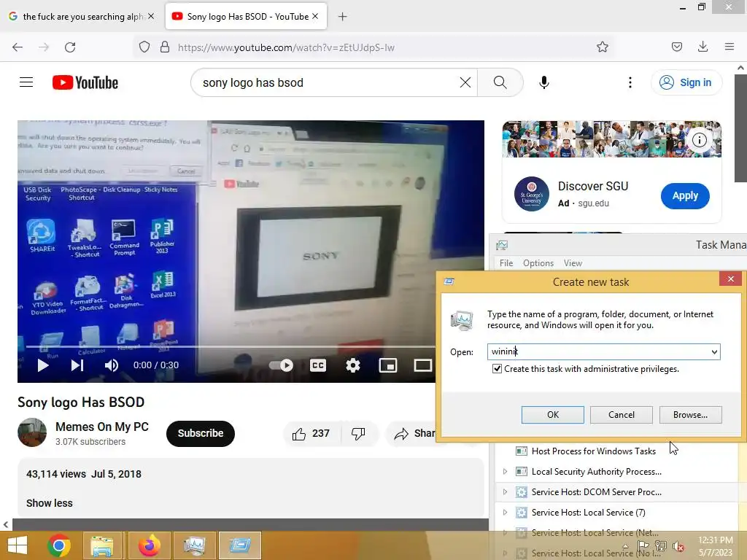The image size is (747, 560).
Task: Open the Pocket save icon
Action: (x=676, y=47)
